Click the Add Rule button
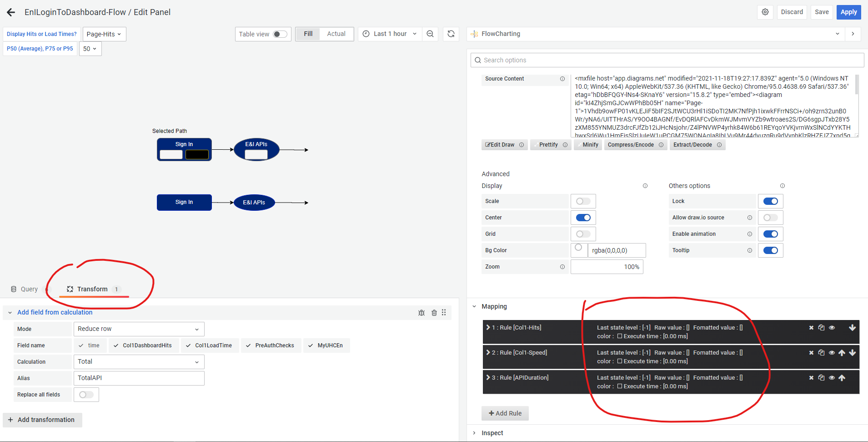 [x=505, y=413]
